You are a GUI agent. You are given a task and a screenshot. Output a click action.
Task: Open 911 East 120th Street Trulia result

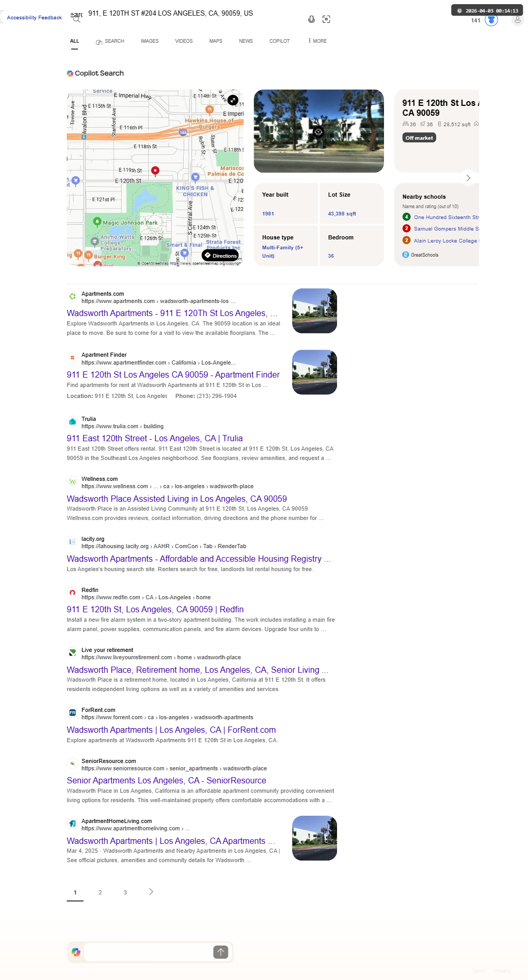(155, 438)
